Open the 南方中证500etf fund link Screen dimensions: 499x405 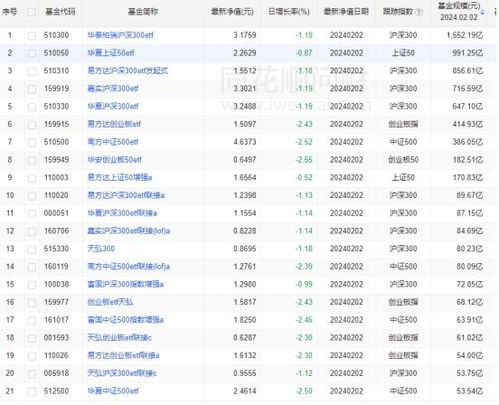coord(113,142)
